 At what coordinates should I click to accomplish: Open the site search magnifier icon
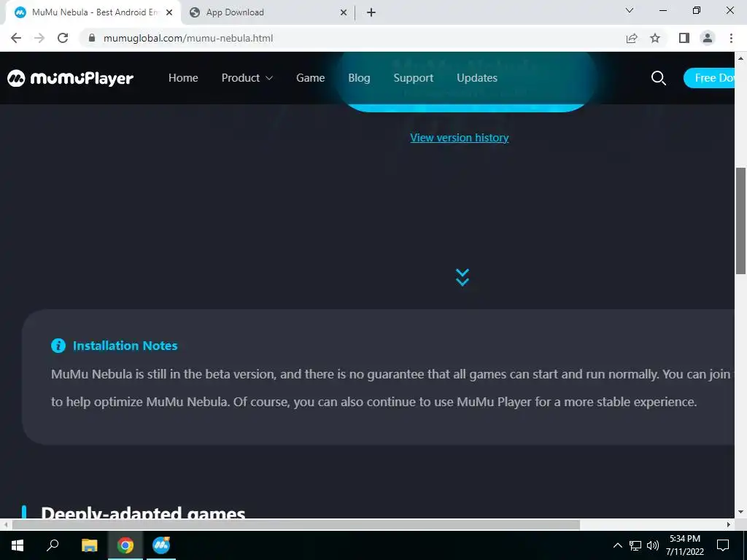click(x=659, y=78)
